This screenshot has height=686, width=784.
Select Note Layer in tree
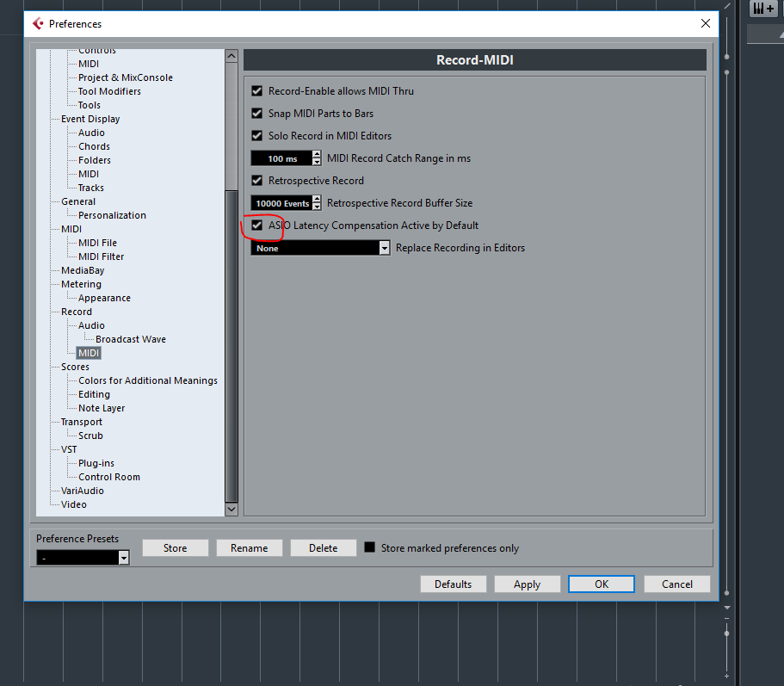(x=102, y=408)
